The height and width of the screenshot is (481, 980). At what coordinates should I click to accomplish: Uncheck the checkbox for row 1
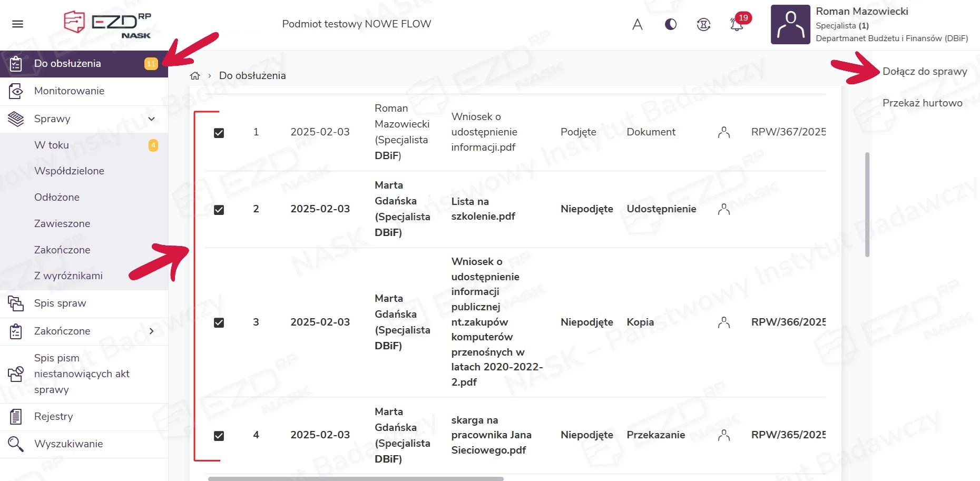pyautogui.click(x=219, y=133)
